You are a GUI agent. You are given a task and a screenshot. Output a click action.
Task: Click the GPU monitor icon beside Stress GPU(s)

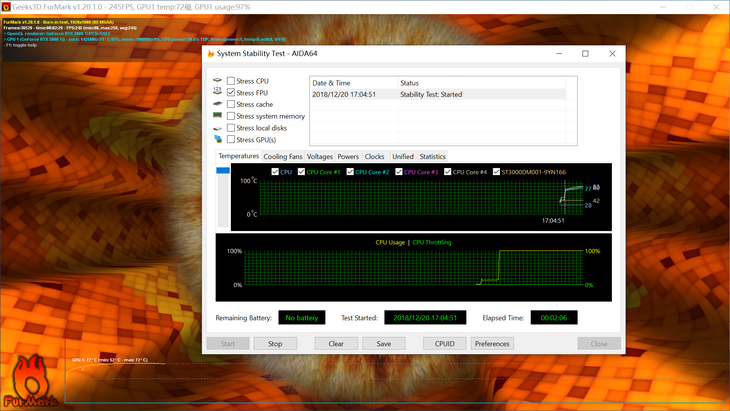[x=218, y=139]
